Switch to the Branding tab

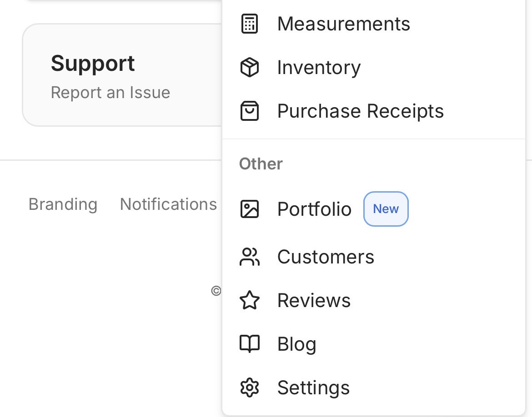[x=63, y=204]
